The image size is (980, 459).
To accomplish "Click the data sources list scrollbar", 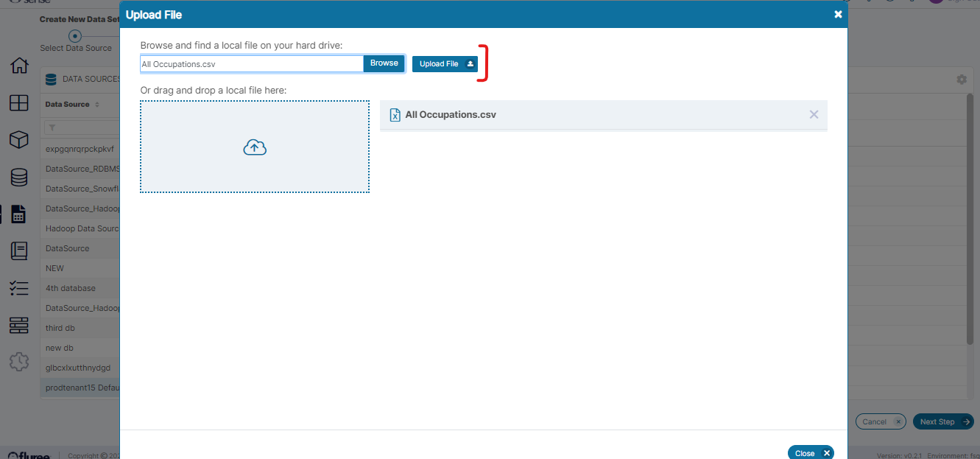I will [x=970, y=221].
